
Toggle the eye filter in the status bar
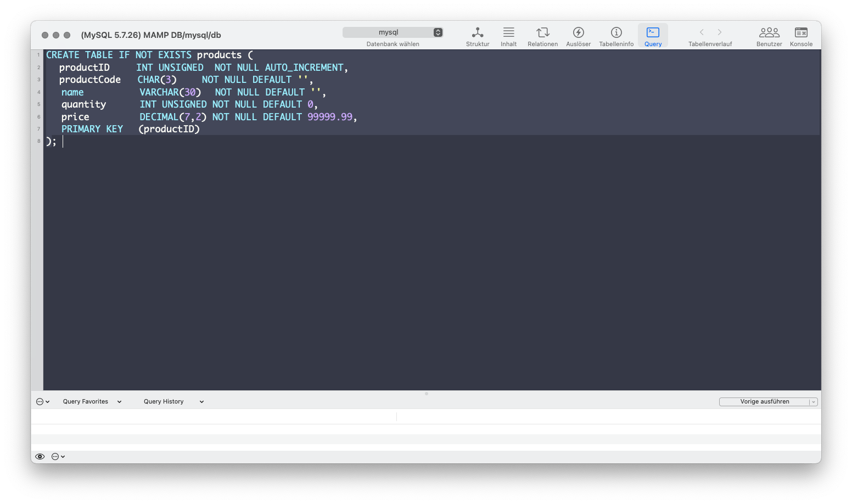click(40, 456)
